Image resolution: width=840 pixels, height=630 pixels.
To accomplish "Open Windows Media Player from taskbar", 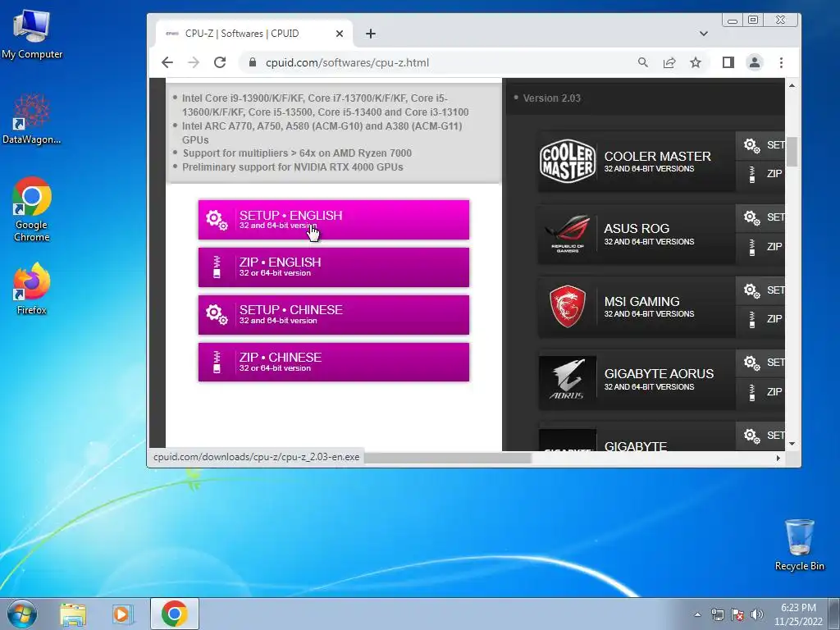I will click(123, 614).
